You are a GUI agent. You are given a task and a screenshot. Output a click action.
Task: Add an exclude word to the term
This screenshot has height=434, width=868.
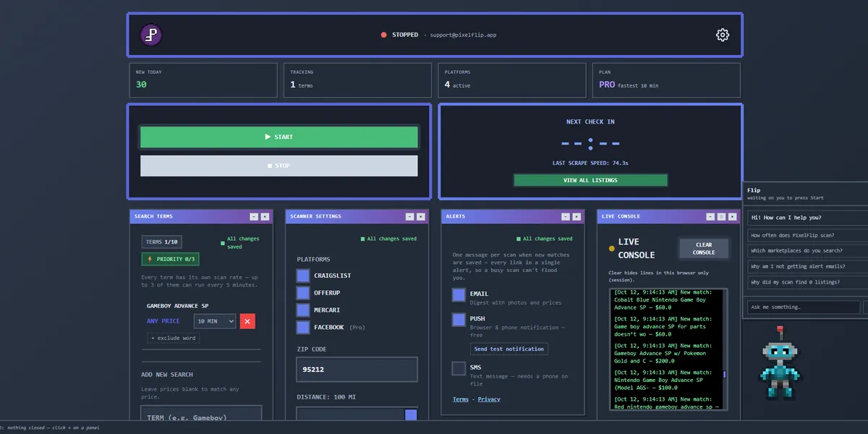tap(174, 338)
